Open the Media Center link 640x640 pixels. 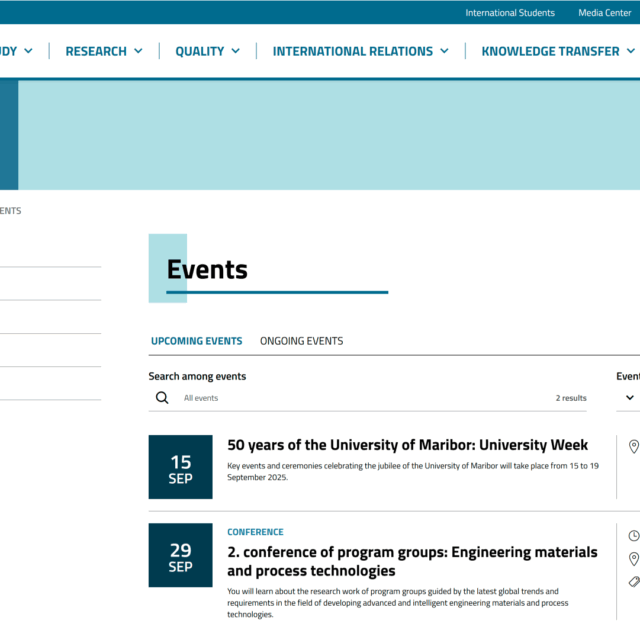click(604, 13)
